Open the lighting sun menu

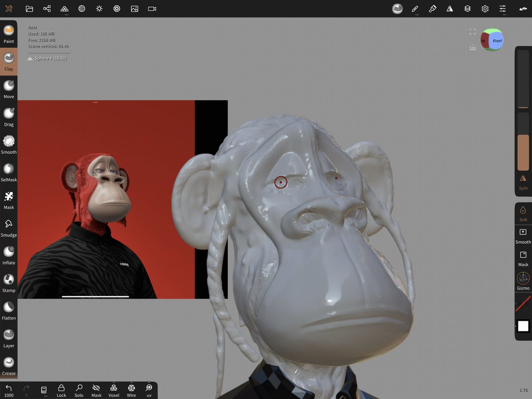(x=99, y=9)
